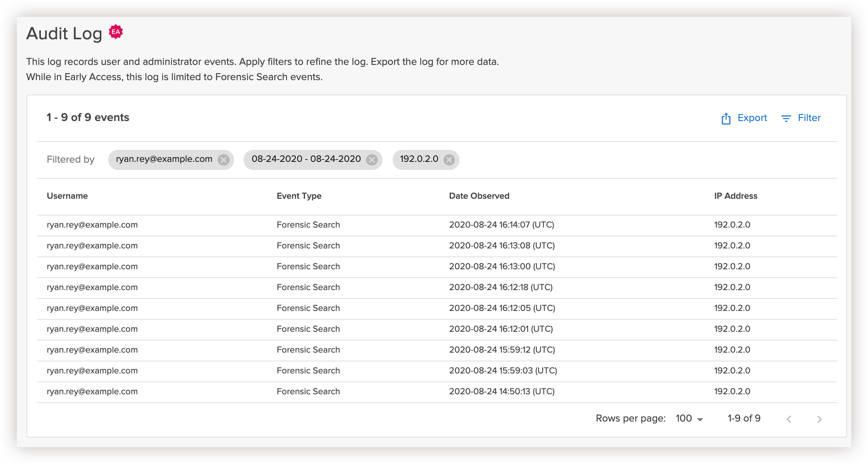The width and height of the screenshot is (868, 464).
Task: Remove the 08-24-2020 date range filter
Action: pos(372,160)
